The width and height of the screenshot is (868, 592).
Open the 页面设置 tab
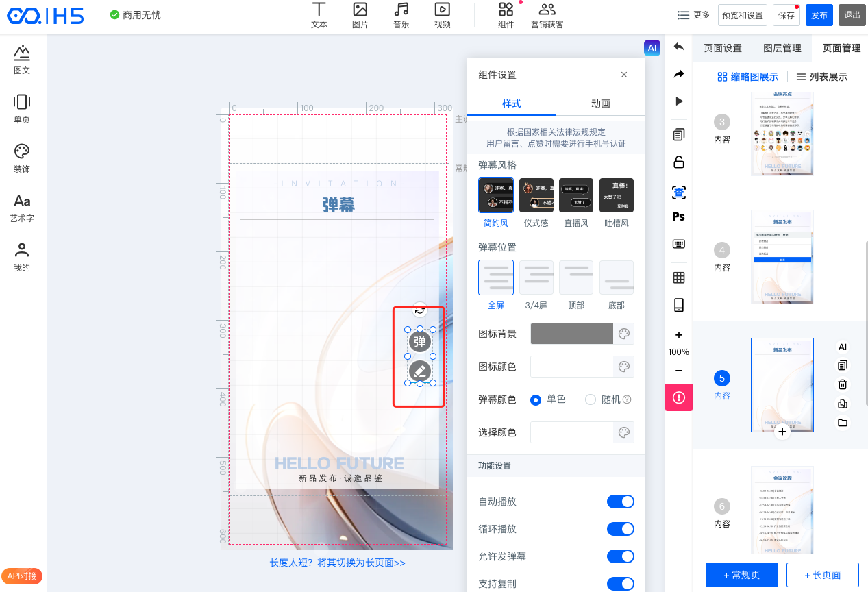pos(723,48)
